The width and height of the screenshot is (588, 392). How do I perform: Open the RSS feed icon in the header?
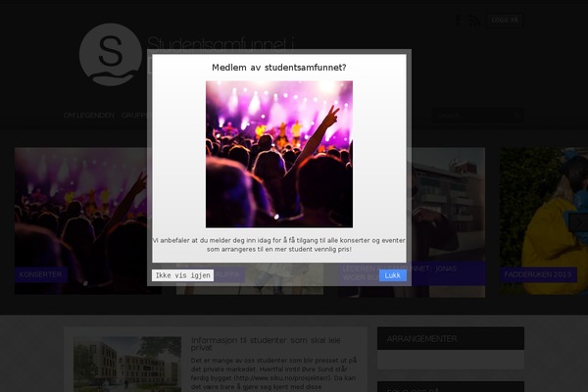(473, 21)
